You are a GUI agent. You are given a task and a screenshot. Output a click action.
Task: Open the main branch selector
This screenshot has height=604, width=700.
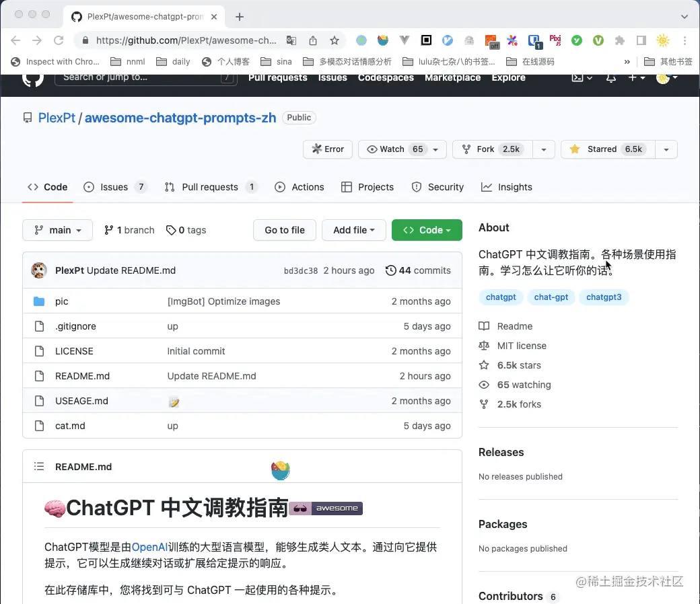coord(58,230)
